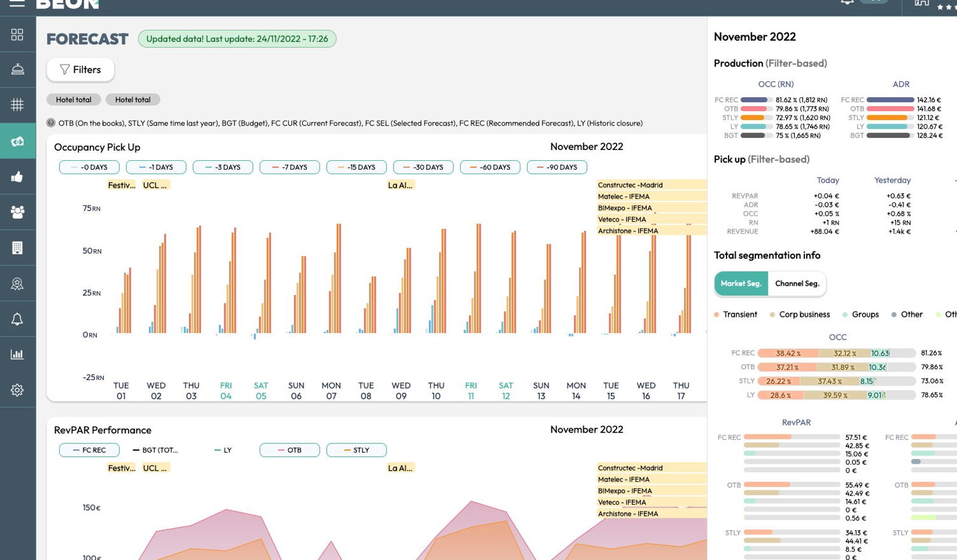Toggle Groups segment legend item
The image size is (957, 560).
pyautogui.click(x=861, y=314)
